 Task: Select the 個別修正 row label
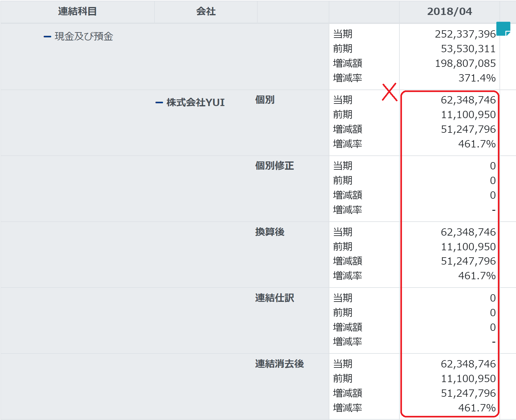[x=274, y=166]
